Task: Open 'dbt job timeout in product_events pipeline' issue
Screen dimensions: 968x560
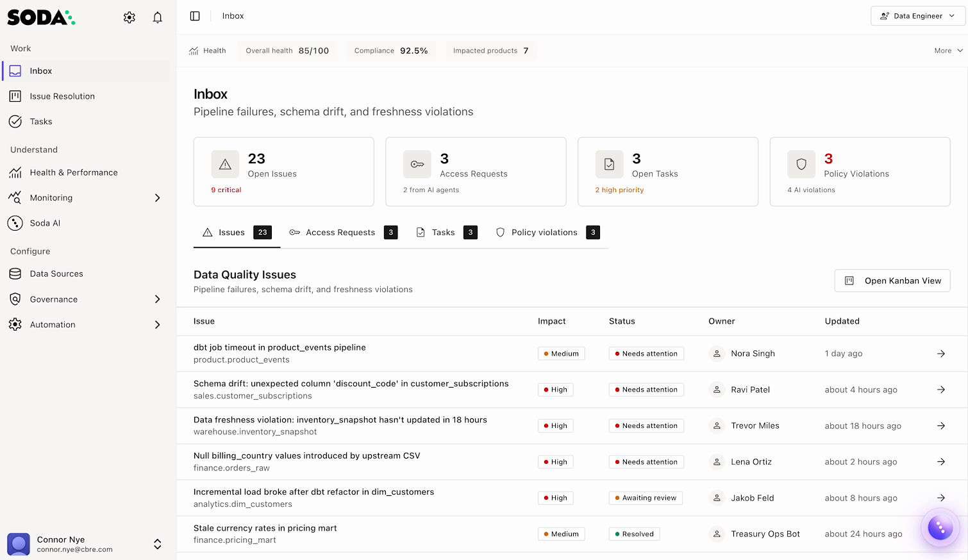Action: 280,347
